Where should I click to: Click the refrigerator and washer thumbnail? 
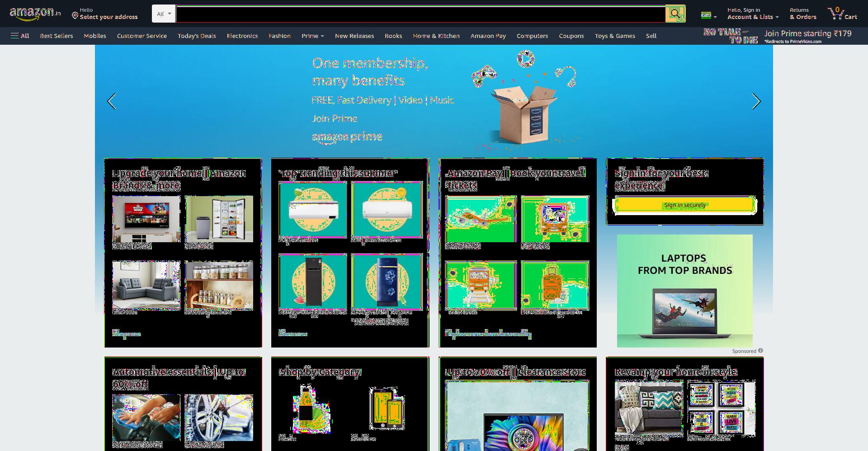pos(219,219)
